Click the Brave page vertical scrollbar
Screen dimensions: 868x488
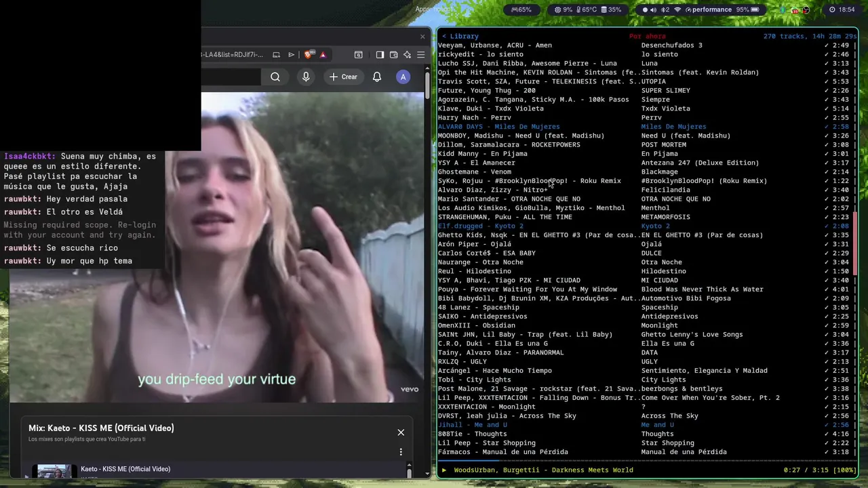[427, 271]
